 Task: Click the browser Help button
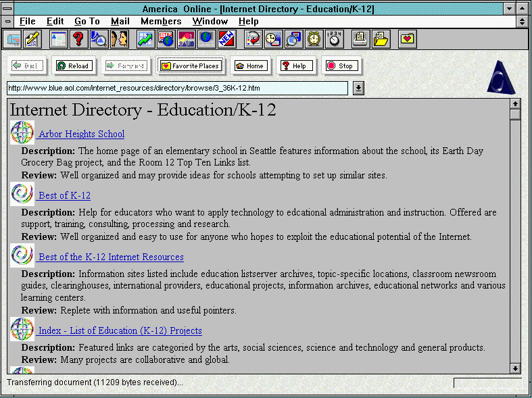[x=295, y=66]
